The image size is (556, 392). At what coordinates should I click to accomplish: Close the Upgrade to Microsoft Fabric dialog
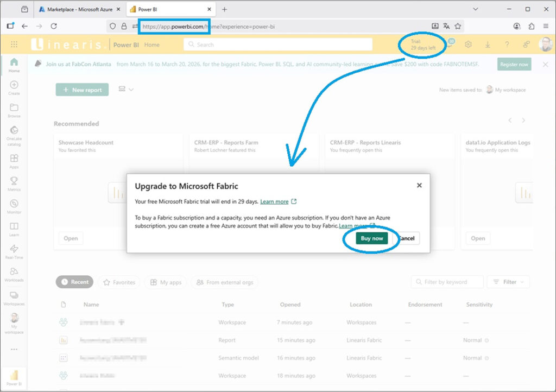[x=419, y=185]
